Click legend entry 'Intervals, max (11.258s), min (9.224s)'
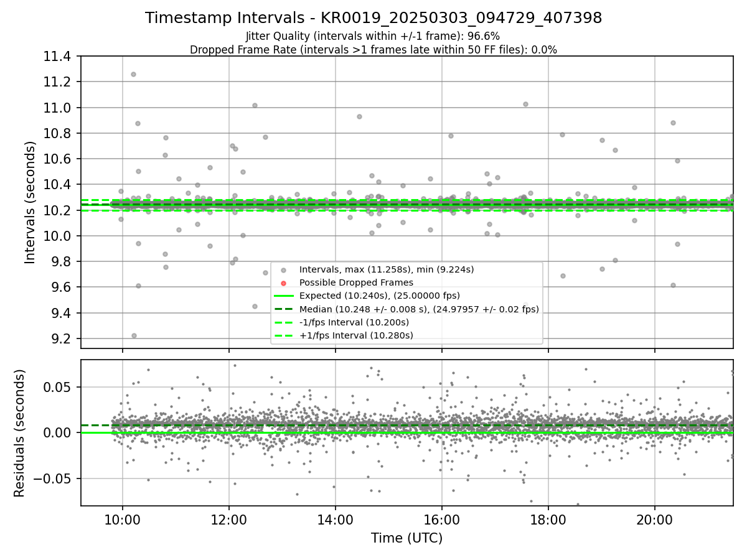 pos(387,269)
